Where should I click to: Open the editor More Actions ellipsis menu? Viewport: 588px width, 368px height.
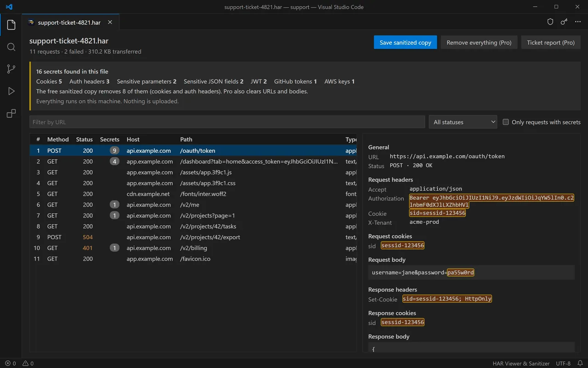(x=577, y=22)
